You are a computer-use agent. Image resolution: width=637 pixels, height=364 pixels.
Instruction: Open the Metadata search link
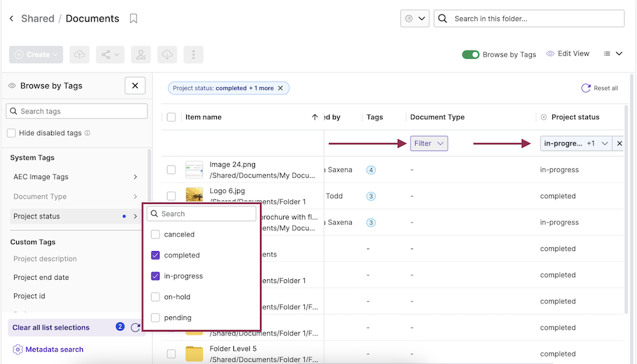54,349
